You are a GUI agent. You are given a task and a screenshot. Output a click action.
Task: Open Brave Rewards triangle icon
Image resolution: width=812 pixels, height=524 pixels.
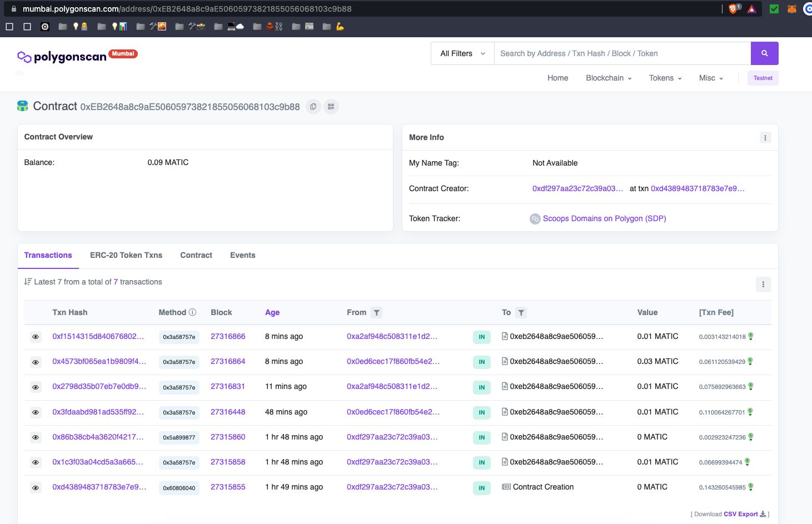coord(752,9)
